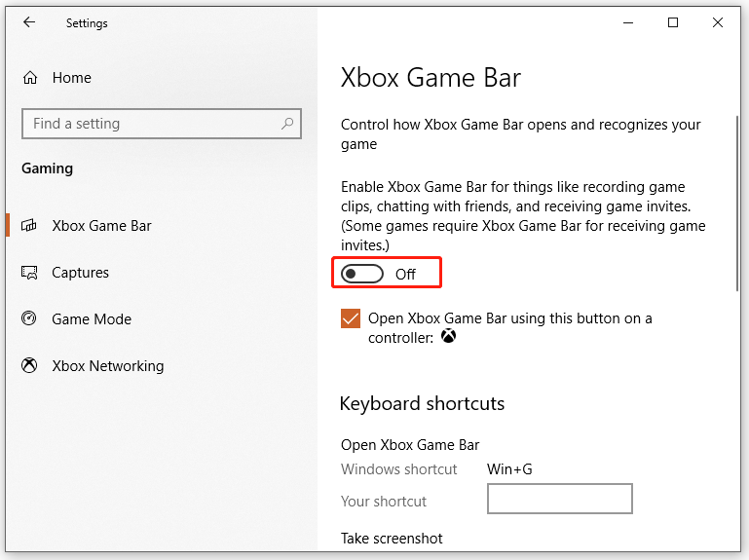Click the Xbox Game Bar page title

(x=431, y=77)
